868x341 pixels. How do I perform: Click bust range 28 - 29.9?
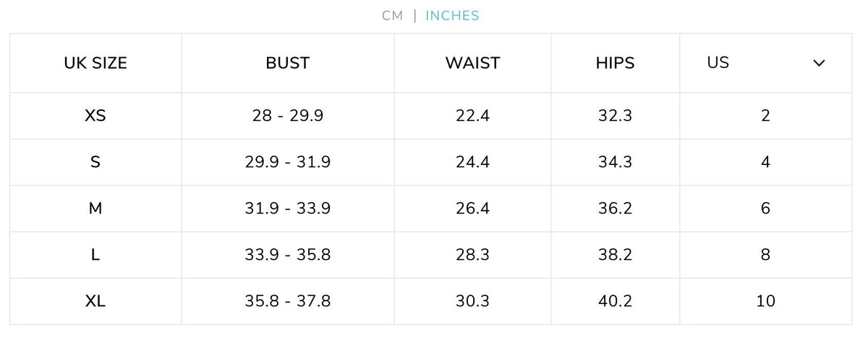288,116
